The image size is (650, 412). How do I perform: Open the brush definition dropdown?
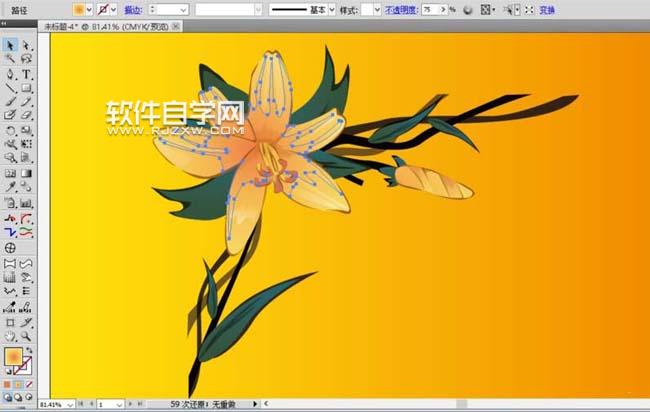(258, 10)
